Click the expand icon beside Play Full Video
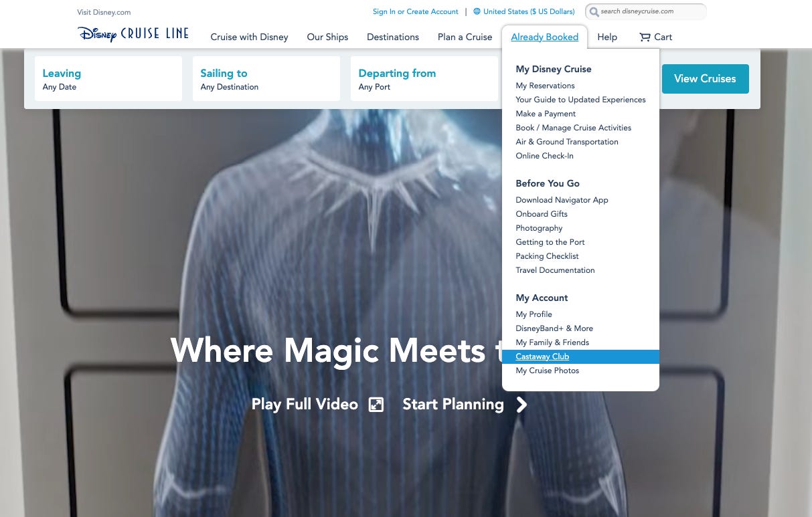This screenshot has width=812, height=517. [x=376, y=404]
